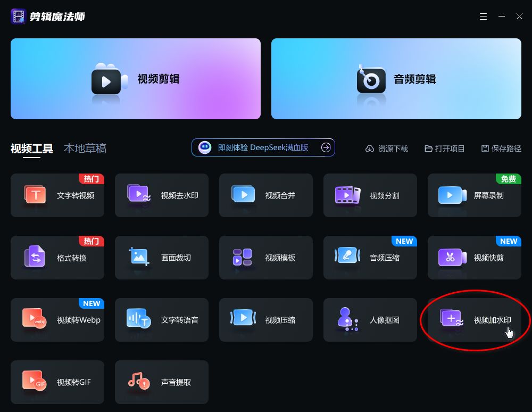Open 即刻体验 DeepSeek满血版 link

[263, 147]
